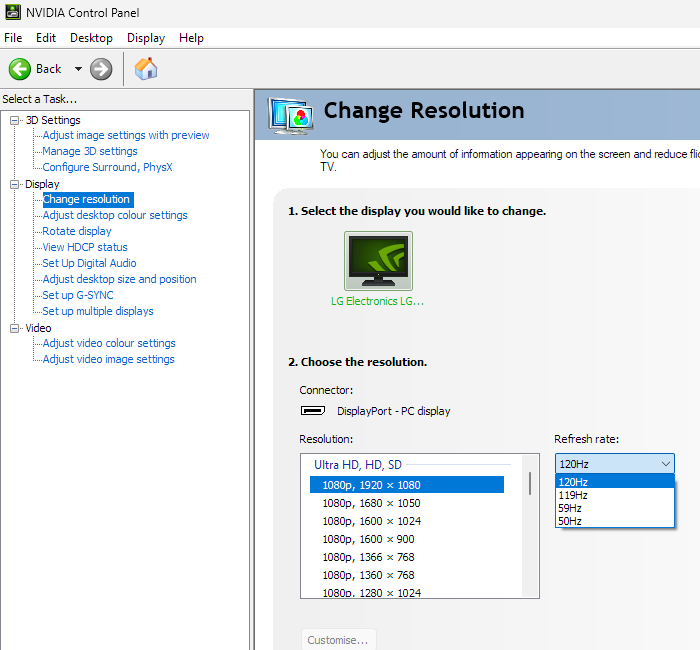Choose 120Hz from the refresh rate list
Screen dimensions: 700x650
(615, 482)
